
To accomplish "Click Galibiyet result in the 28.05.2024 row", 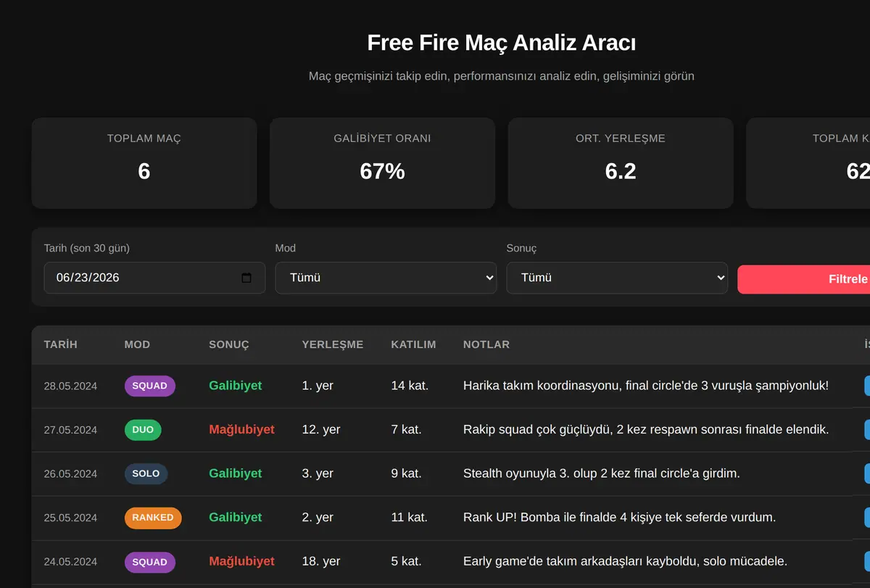I will pyautogui.click(x=236, y=386).
